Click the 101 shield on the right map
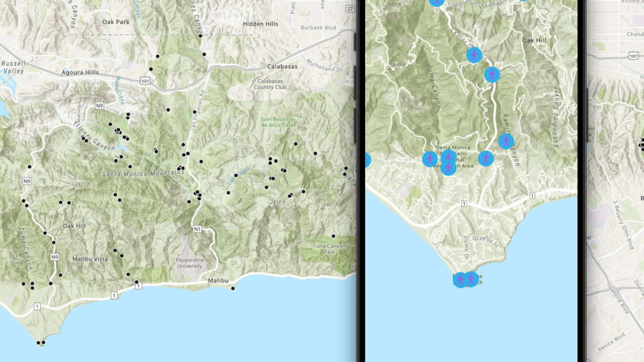644x362 pixels. [x=633, y=56]
